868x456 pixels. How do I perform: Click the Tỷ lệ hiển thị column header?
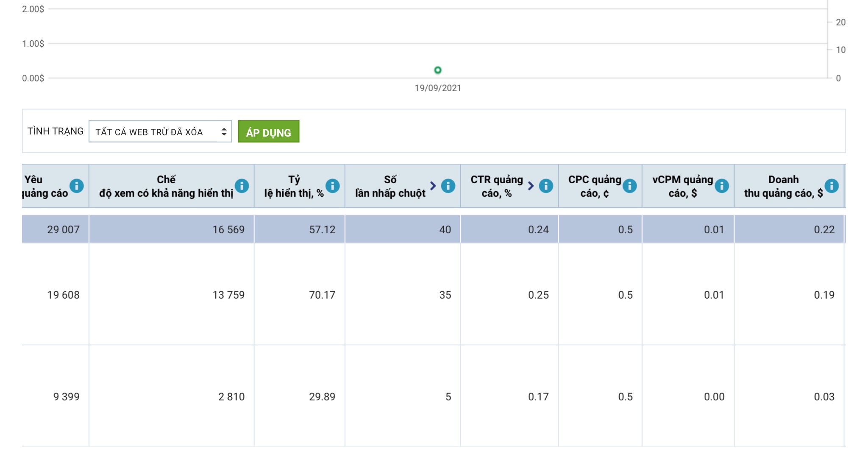point(294,186)
